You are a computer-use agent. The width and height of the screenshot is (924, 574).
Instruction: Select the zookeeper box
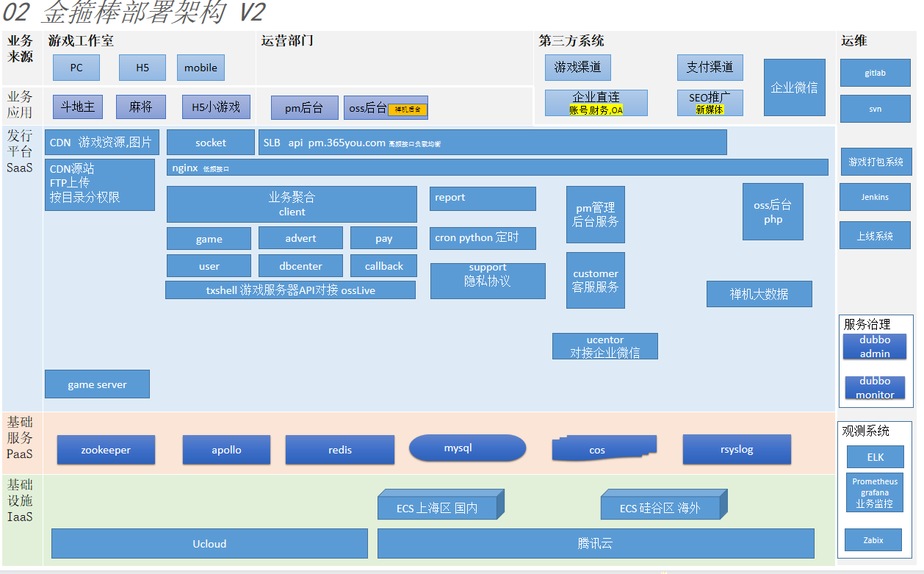point(106,450)
